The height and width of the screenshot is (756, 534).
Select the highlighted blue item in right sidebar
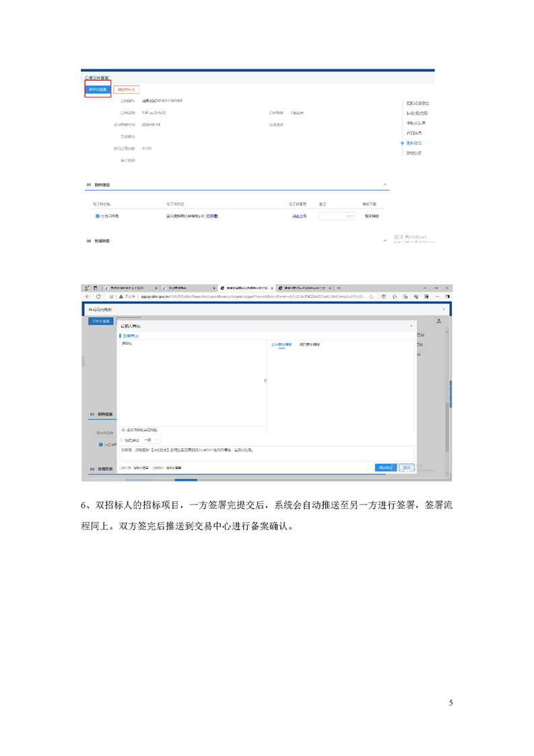[413, 143]
